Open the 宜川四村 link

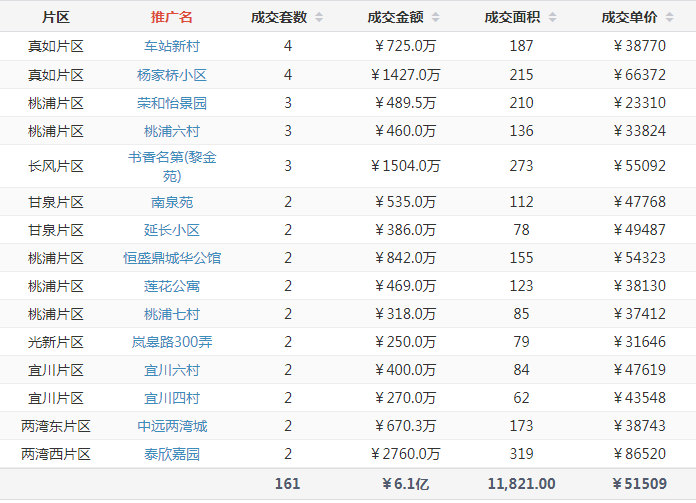[x=172, y=398]
